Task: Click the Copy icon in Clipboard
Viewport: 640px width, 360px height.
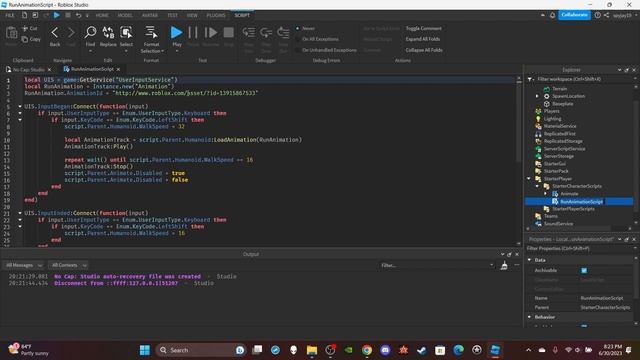Action: tap(25, 39)
